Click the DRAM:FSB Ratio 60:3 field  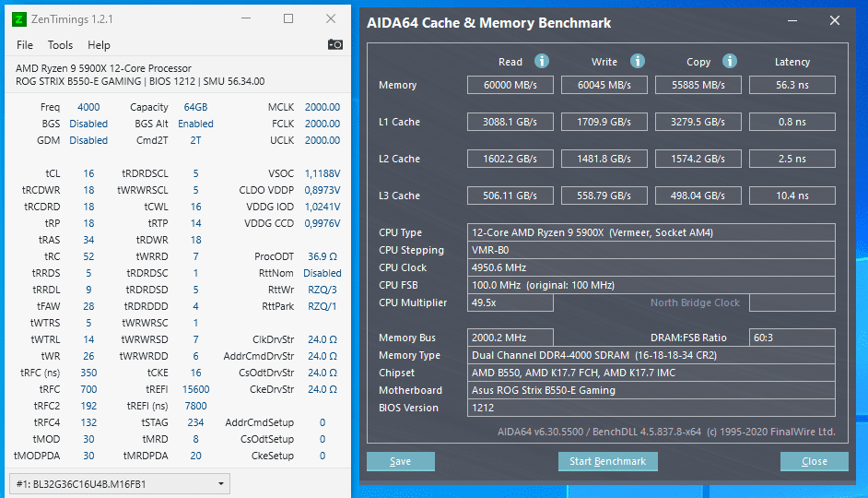(x=792, y=338)
